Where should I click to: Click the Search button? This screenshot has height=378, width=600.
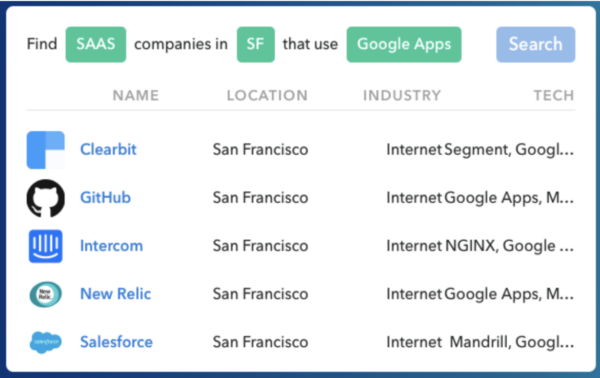point(536,44)
